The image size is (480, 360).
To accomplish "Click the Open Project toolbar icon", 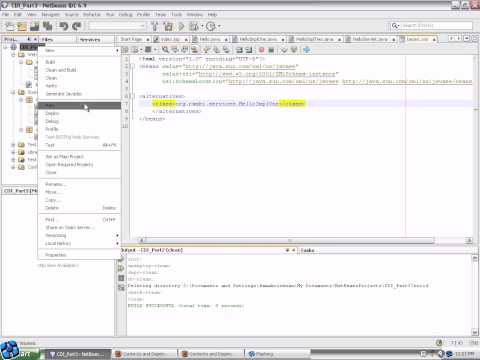I will pos(35,26).
